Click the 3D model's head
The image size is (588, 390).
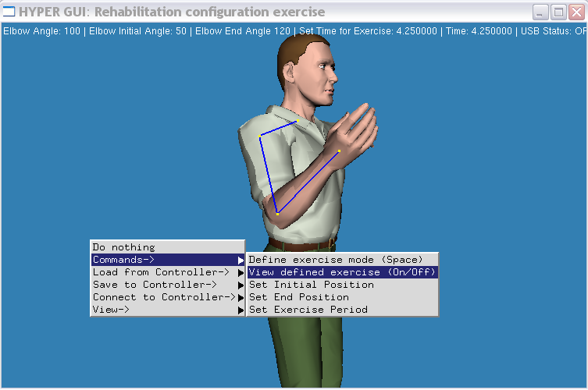pyautogui.click(x=307, y=71)
